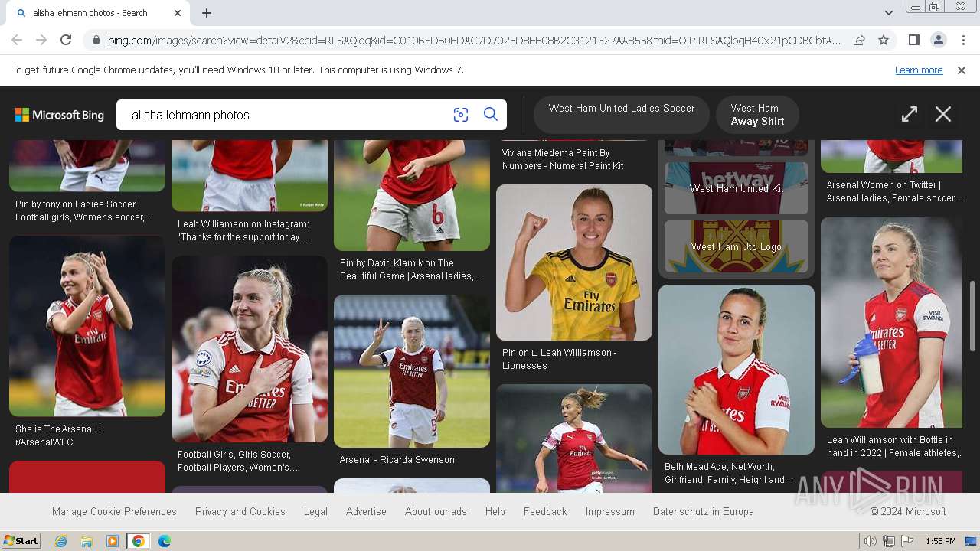Bookmark this page with star icon

[884, 40]
